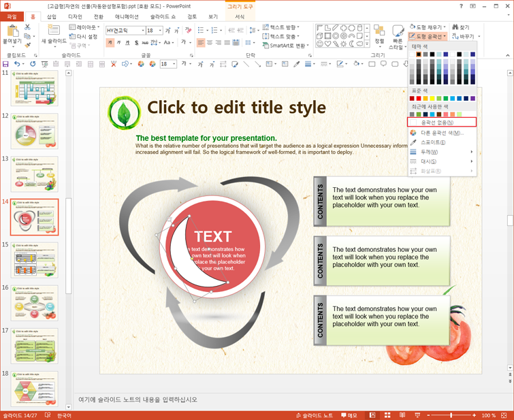
Task: Click the eyedropper icon in quick toolbar
Action: point(296,64)
